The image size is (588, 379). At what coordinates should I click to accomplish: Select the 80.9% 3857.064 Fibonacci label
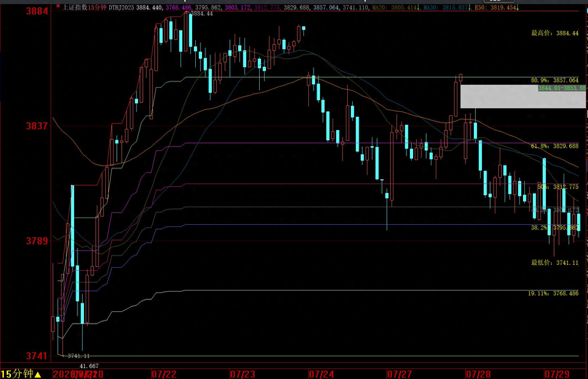[555, 80]
